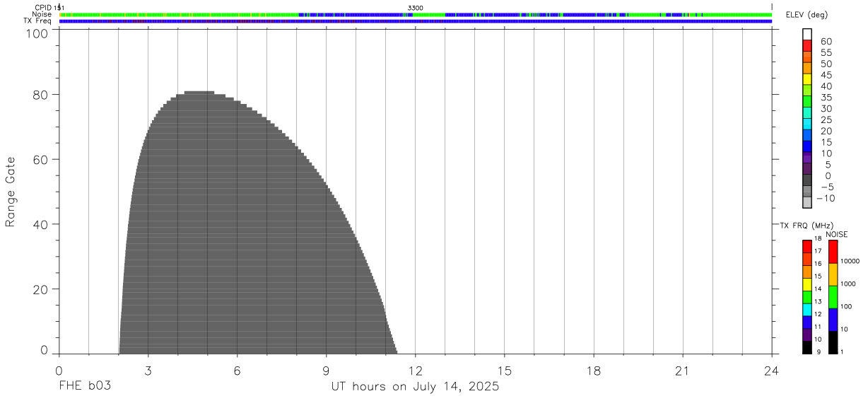This screenshot has height=401, width=868.
Task: Click the Noise color strip above the plot
Action: point(416,14)
